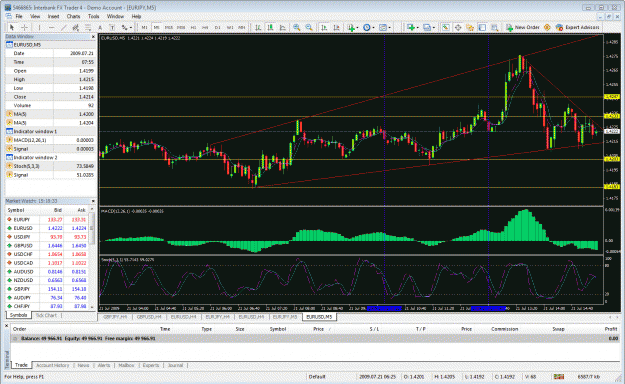Screen dimensions: 625x384
Task: Switch chart to M30 timeframe
Action: 181,27
